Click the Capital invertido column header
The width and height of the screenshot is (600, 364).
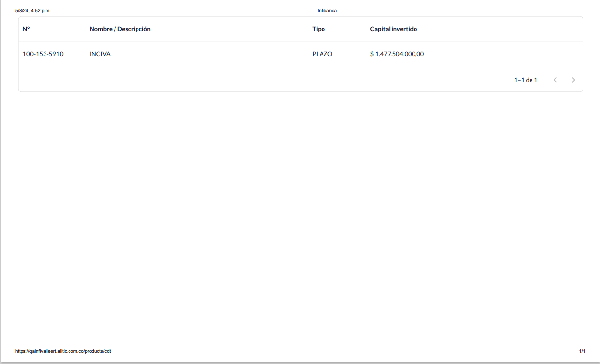coord(393,29)
